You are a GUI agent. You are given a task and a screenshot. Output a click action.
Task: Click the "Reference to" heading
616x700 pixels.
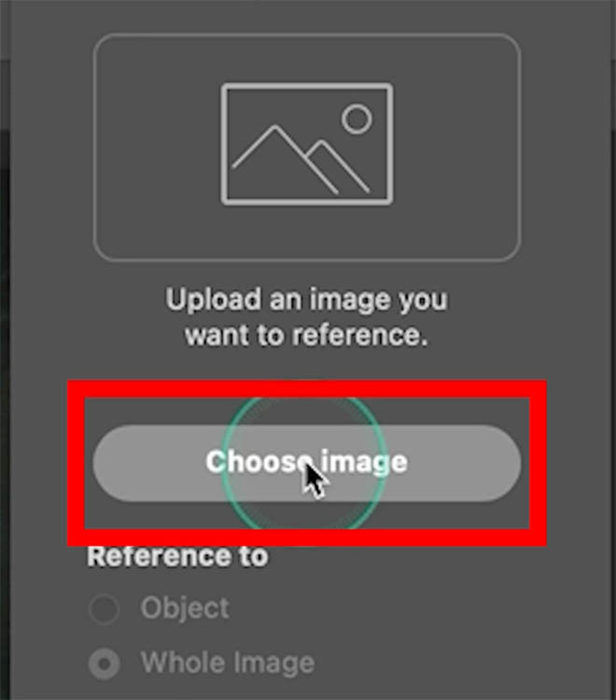(x=177, y=556)
